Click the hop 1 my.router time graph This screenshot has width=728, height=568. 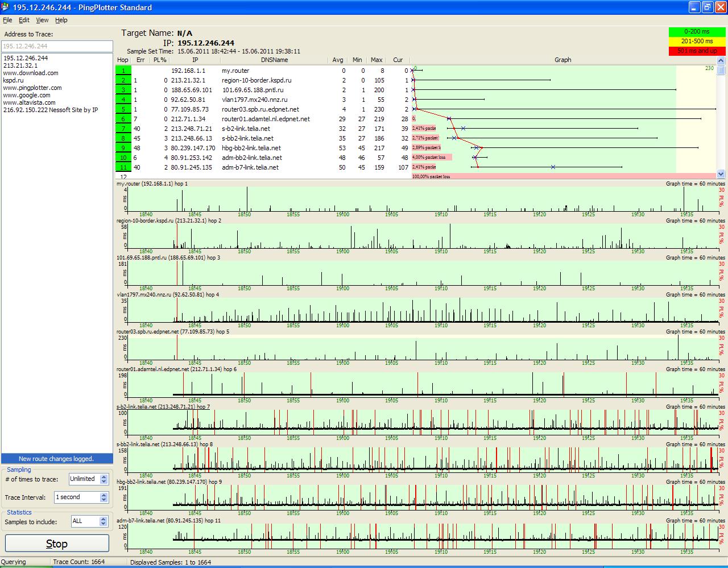click(422, 199)
